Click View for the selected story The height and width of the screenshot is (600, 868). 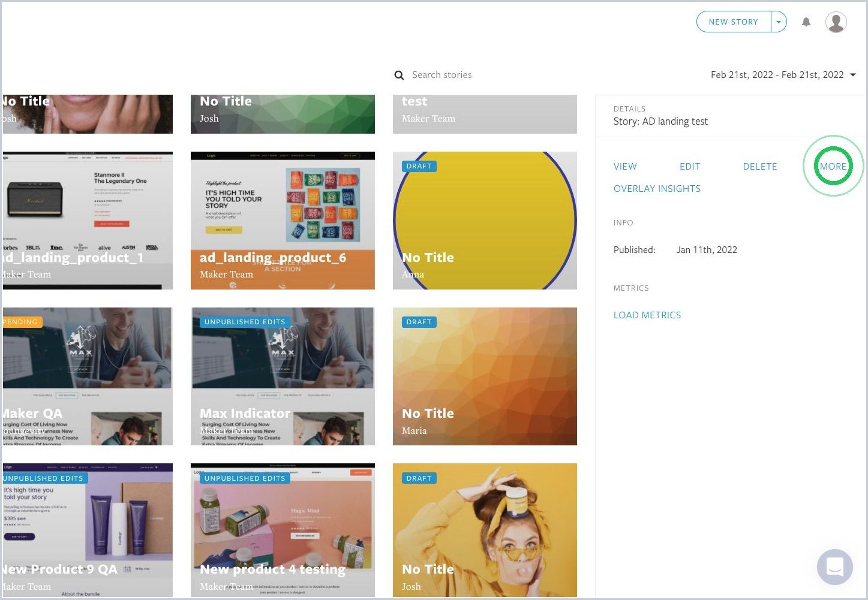coord(625,167)
